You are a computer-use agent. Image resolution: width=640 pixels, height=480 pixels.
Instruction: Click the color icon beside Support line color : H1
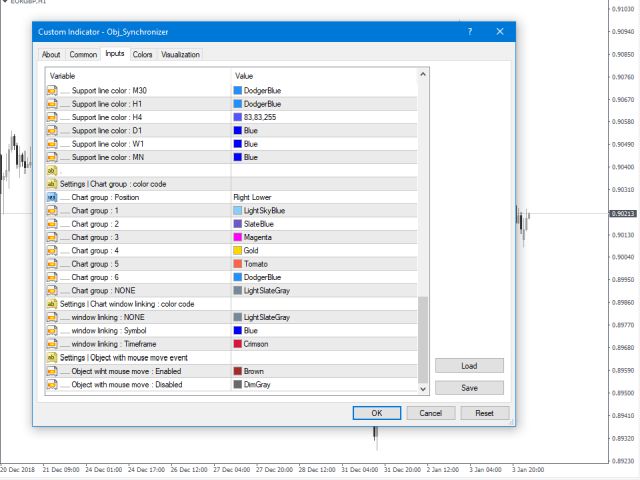click(52, 104)
